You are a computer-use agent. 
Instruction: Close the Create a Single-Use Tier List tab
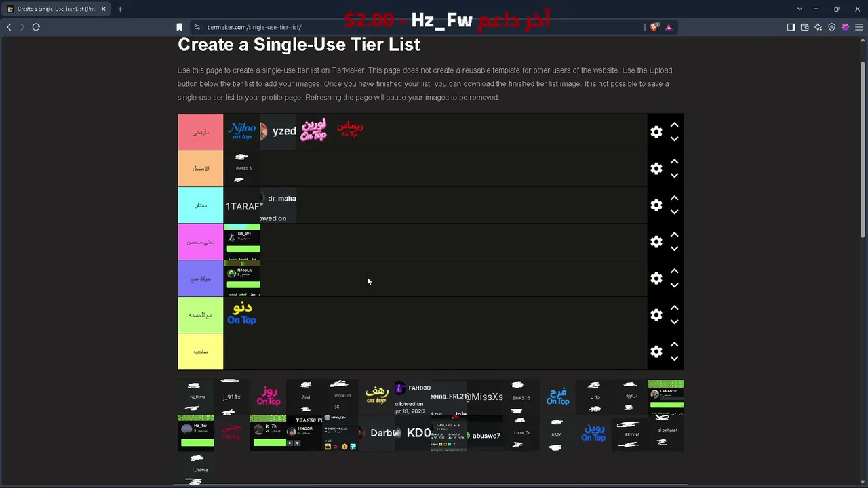point(103,9)
